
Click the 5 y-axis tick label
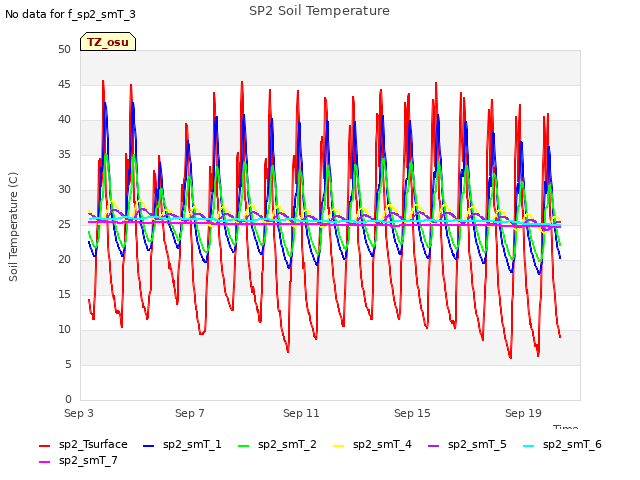(68, 364)
